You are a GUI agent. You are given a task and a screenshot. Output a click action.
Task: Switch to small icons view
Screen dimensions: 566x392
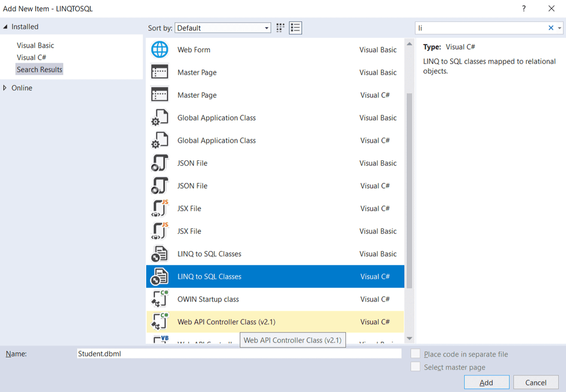(280, 28)
